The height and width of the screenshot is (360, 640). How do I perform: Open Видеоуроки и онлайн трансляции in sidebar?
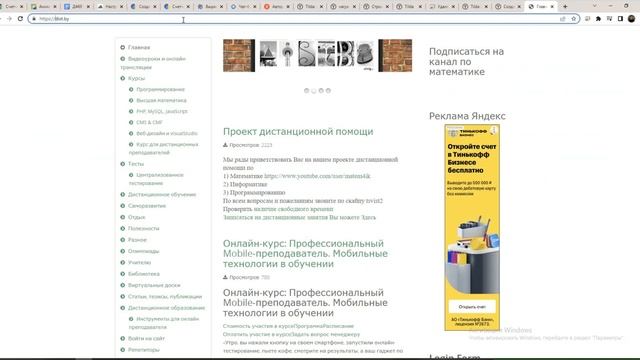click(153, 63)
